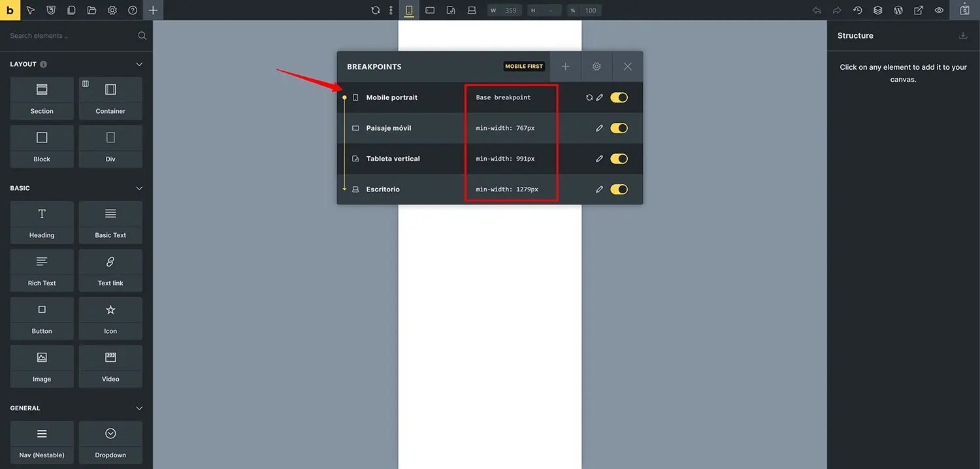Switch to desktop device view

point(472,10)
